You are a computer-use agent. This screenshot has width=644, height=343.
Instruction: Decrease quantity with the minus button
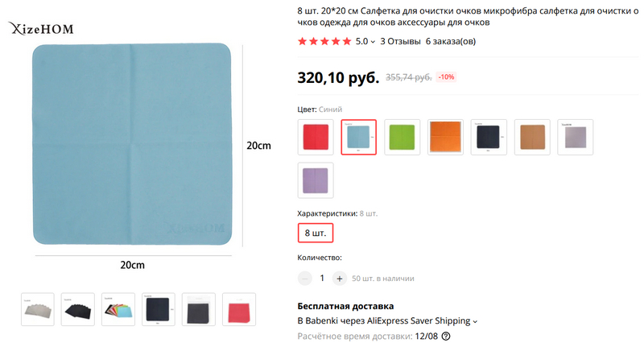(305, 278)
